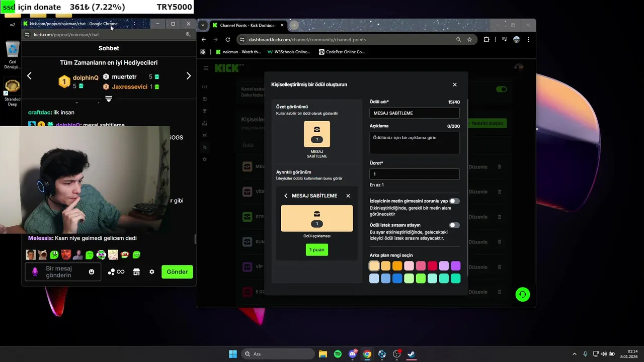Select the light peach background color
This screenshot has height=362, width=644.
(x=374, y=266)
